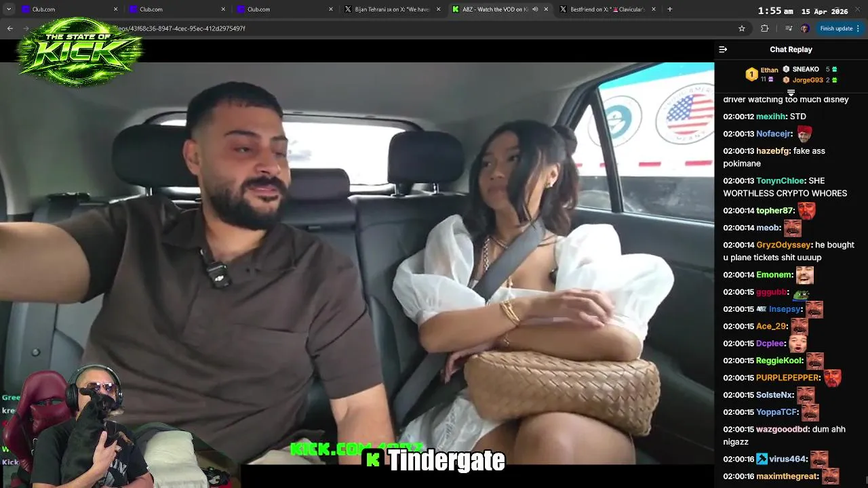The image size is (868, 488).
Task: Open the browser profile avatar
Action: [x=805, y=28]
